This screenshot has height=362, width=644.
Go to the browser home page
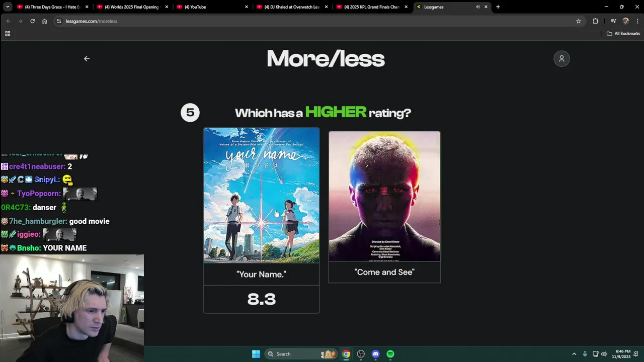pos(45,21)
